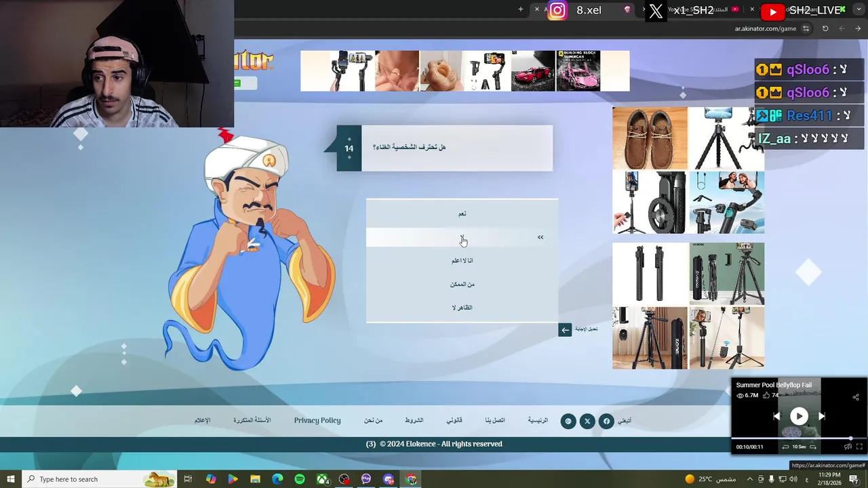Open the pink building block supercar ad
Image resolution: width=868 pixels, height=488 pixels.
pos(578,70)
